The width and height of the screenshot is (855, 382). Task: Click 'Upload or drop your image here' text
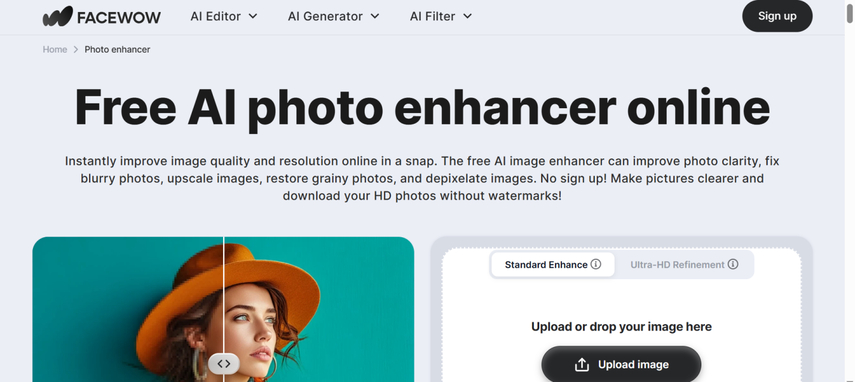621,327
